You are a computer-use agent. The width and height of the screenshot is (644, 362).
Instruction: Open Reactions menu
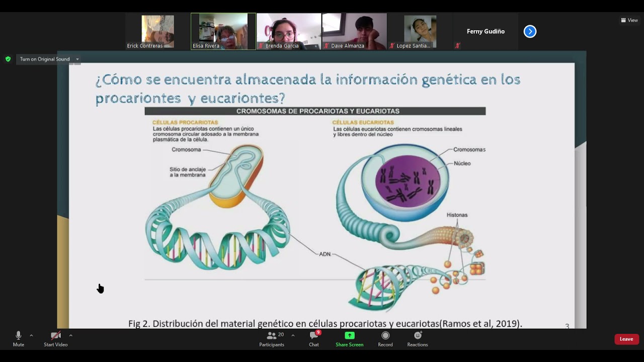(418, 339)
